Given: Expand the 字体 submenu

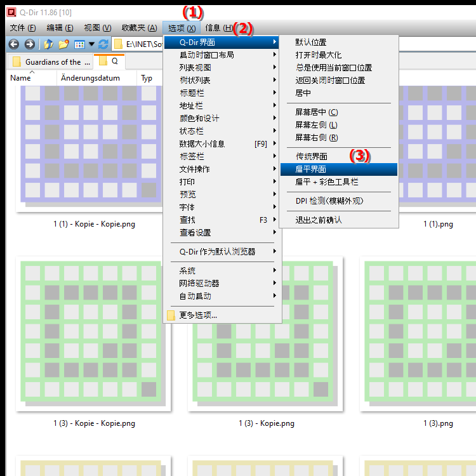Looking at the screenshot, I should point(222,208).
